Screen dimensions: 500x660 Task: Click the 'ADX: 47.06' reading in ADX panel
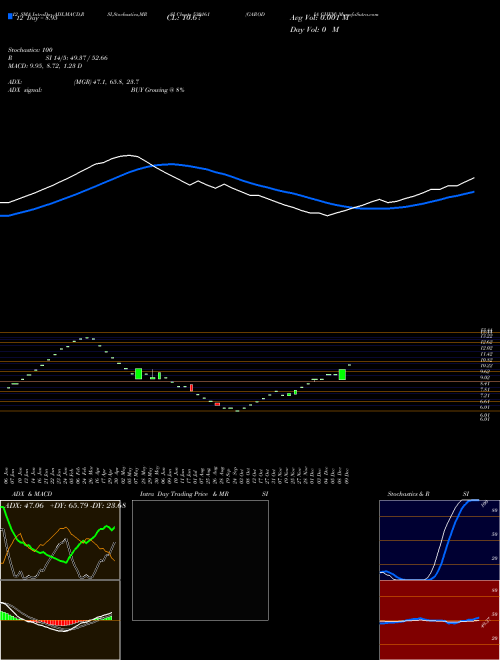pos(23,506)
